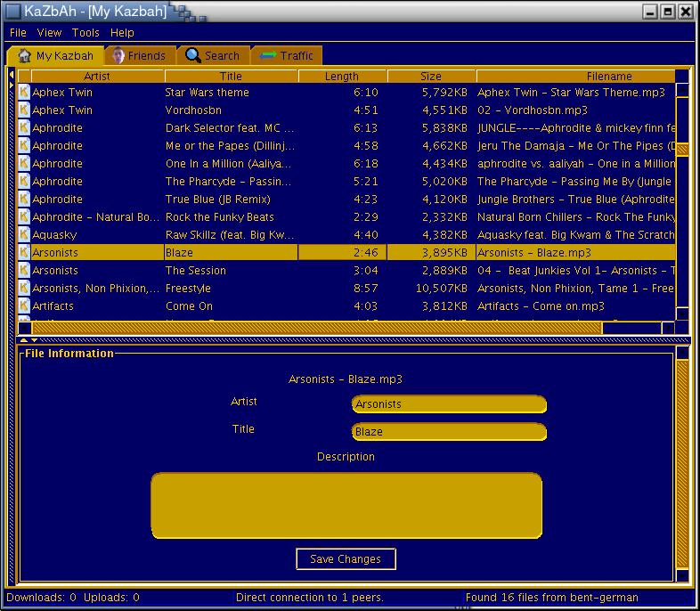The height and width of the screenshot is (611, 700).
Task: Click the file icon beside Rock the Funky Beats
Action: (24, 217)
